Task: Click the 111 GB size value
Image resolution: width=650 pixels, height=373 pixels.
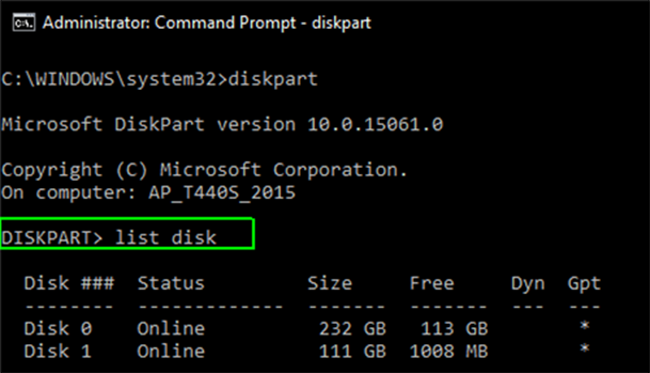Action: click(x=352, y=351)
